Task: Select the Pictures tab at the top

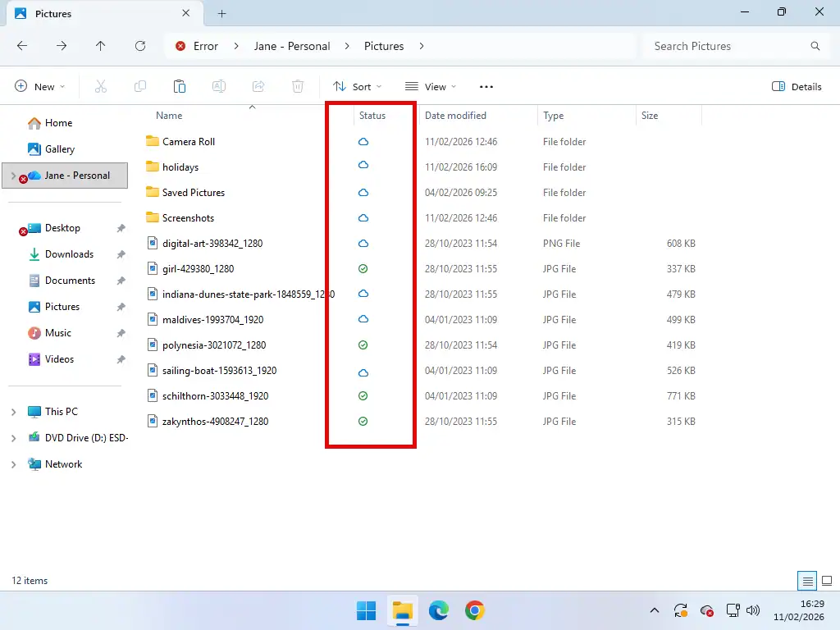Action: (x=55, y=13)
